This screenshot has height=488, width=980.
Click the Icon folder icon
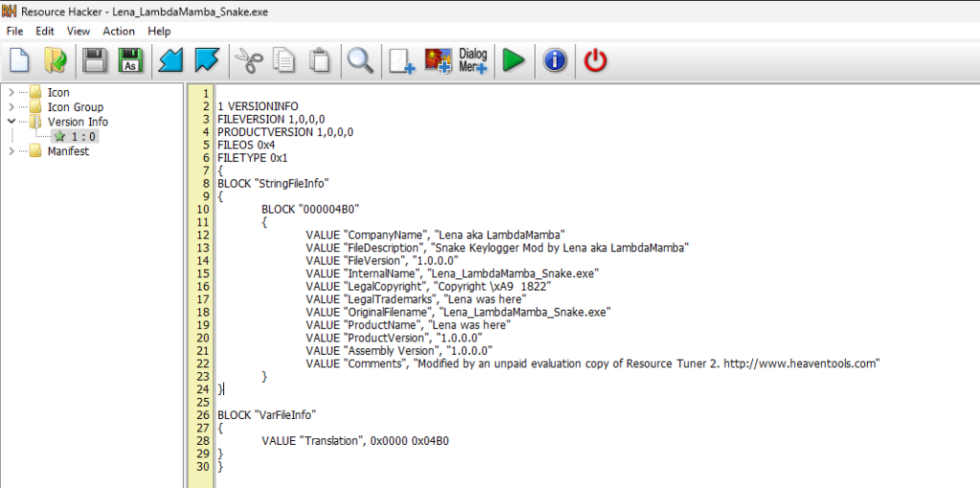[x=35, y=93]
